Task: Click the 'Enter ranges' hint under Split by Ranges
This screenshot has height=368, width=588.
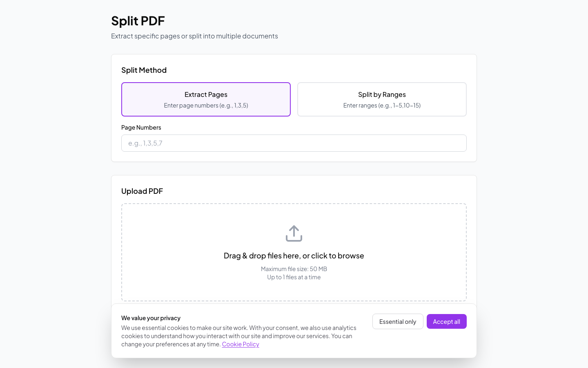Action: [x=382, y=105]
